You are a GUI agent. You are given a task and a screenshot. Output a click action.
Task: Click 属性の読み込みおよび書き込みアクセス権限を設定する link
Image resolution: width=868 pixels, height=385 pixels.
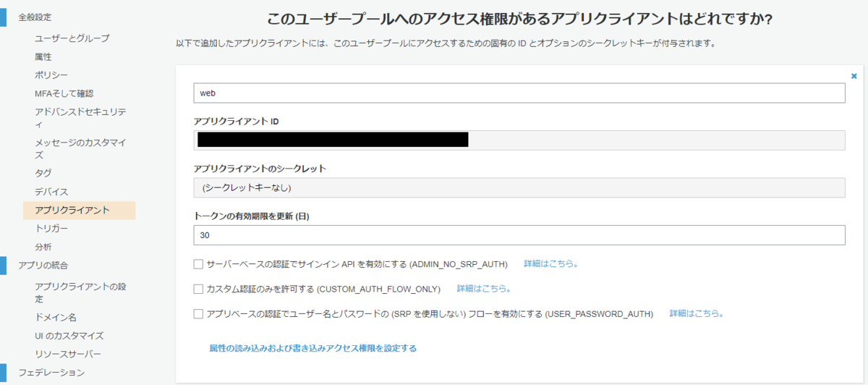[312, 348]
